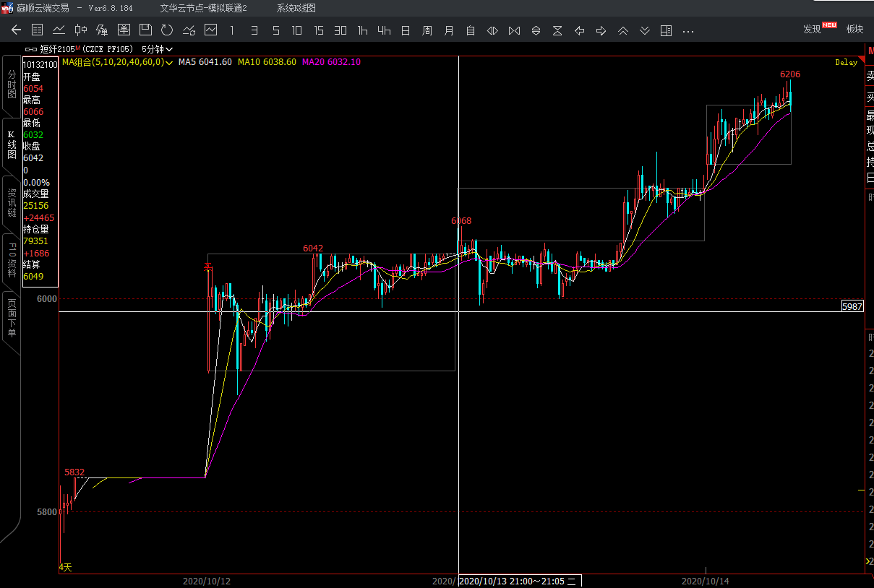Click the double chevron down icon
Viewport: 874px width, 588px height.
click(x=645, y=30)
